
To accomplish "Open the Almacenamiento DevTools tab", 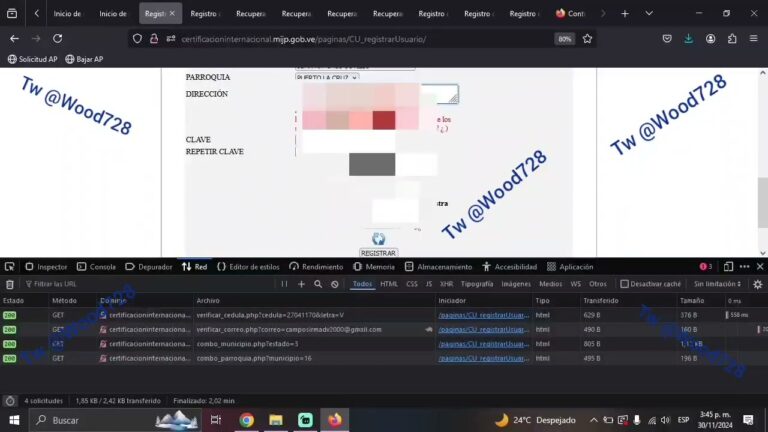I will tap(438, 267).
